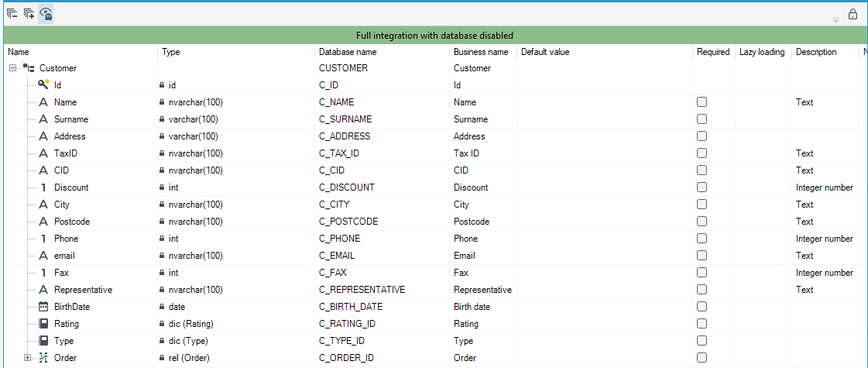Viewport: 868px width, 368px height.
Task: Click the green integration disabled banner
Action: (434, 36)
